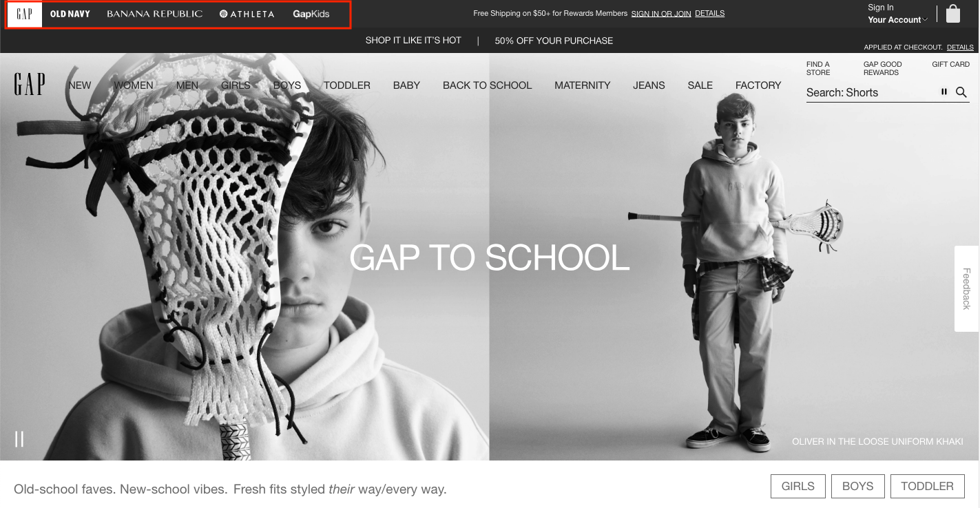
Task: Click FIND A STORE
Action: 818,67
